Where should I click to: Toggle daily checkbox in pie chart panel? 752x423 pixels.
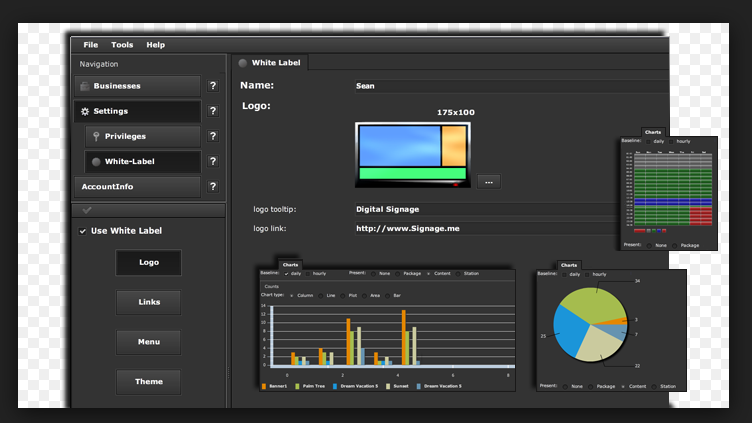pyautogui.click(x=564, y=275)
